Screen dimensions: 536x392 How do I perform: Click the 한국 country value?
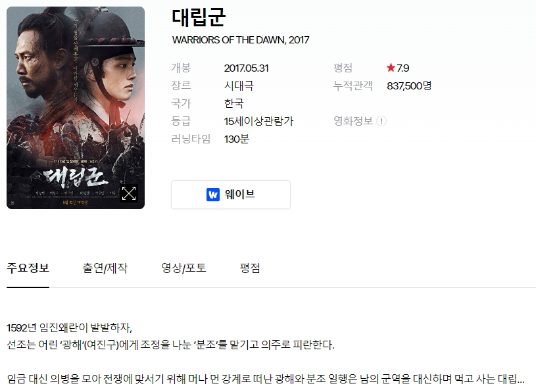234,103
